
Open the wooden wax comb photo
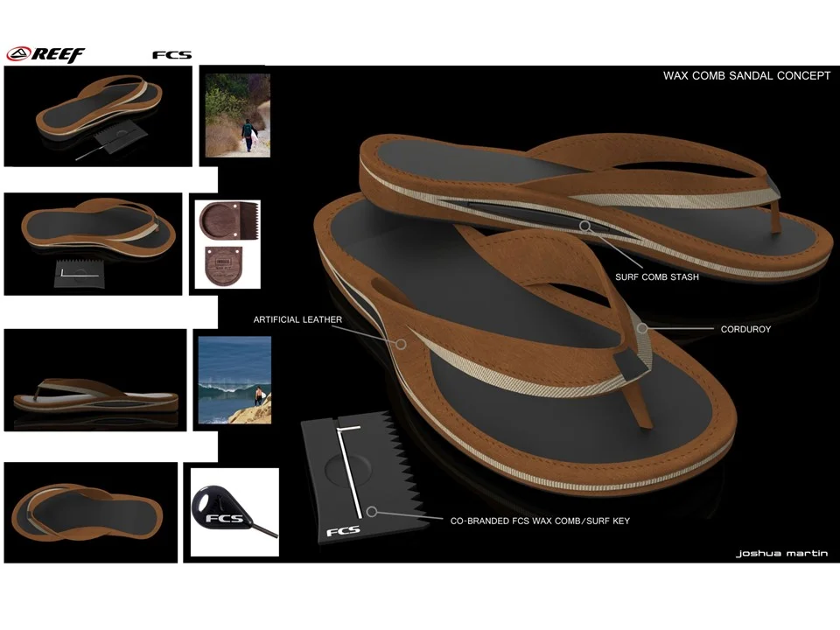227,244
